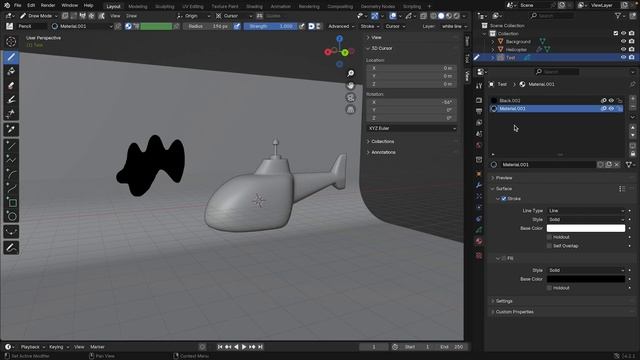Hide the Helicopter object in outliner

(623, 49)
